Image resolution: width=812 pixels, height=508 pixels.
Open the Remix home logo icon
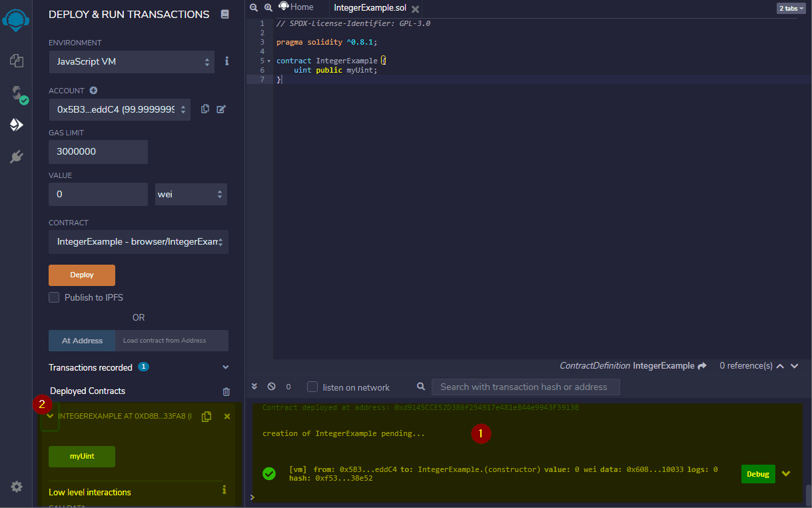[15, 21]
